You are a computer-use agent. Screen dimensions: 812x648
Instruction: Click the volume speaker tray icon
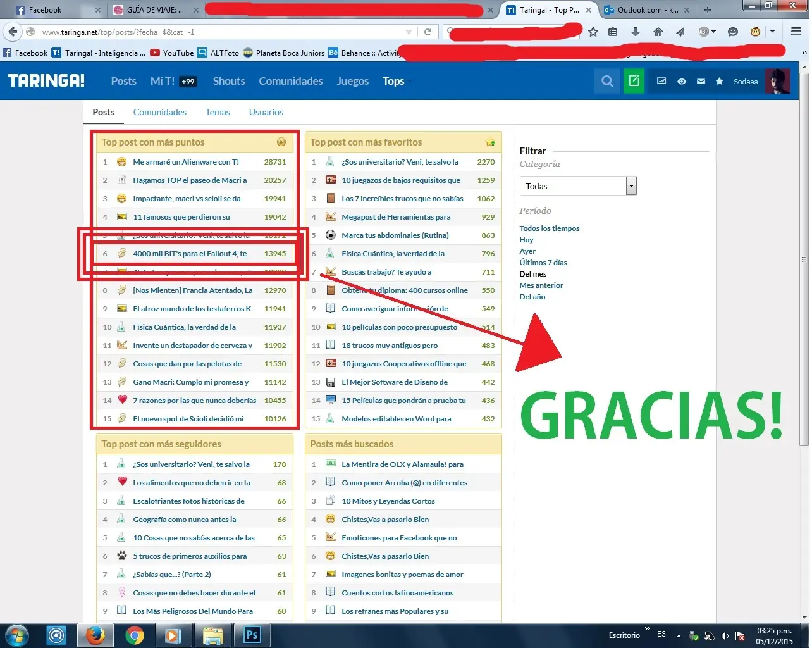[725, 635]
